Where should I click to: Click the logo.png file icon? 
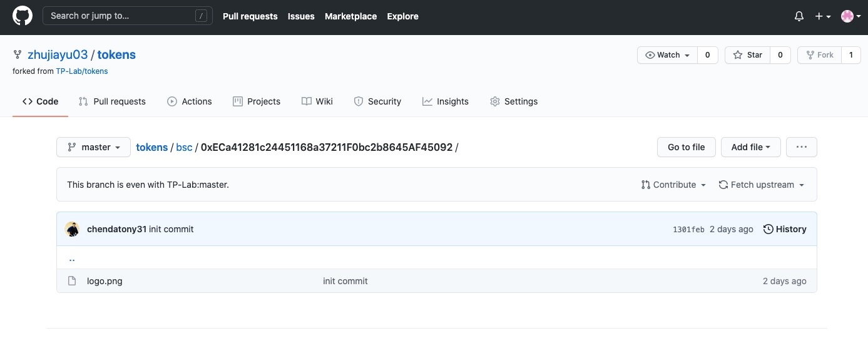[72, 281]
